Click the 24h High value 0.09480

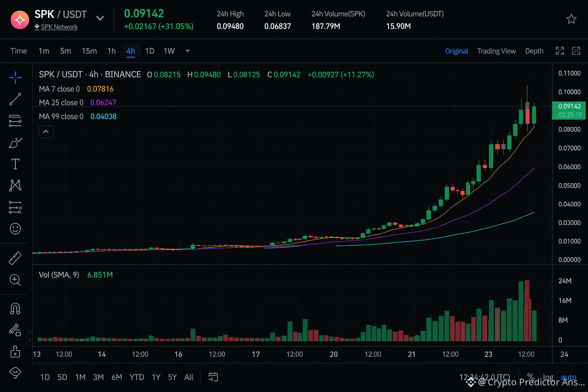230,26
